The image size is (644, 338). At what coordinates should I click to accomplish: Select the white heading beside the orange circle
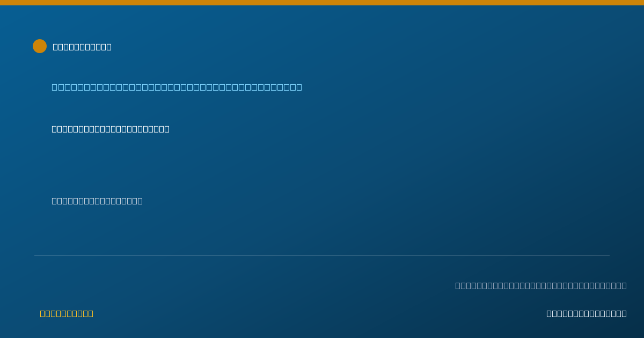(x=82, y=47)
